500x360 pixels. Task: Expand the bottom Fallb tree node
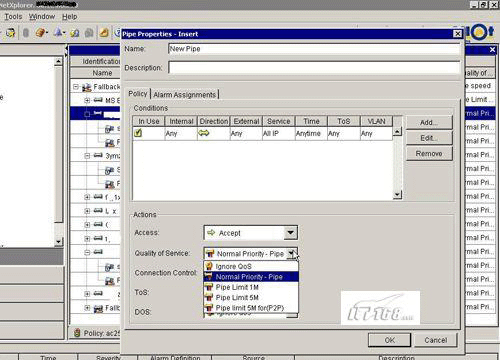[x=87, y=308]
